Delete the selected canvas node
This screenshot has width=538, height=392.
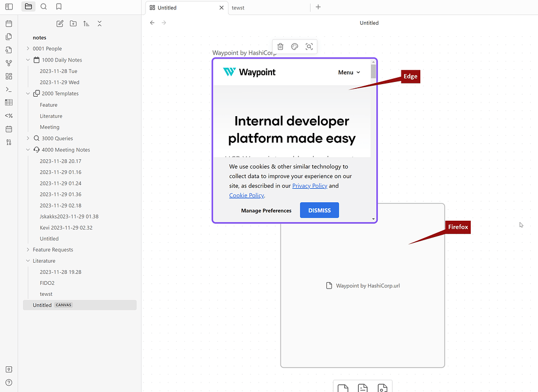pyautogui.click(x=280, y=46)
